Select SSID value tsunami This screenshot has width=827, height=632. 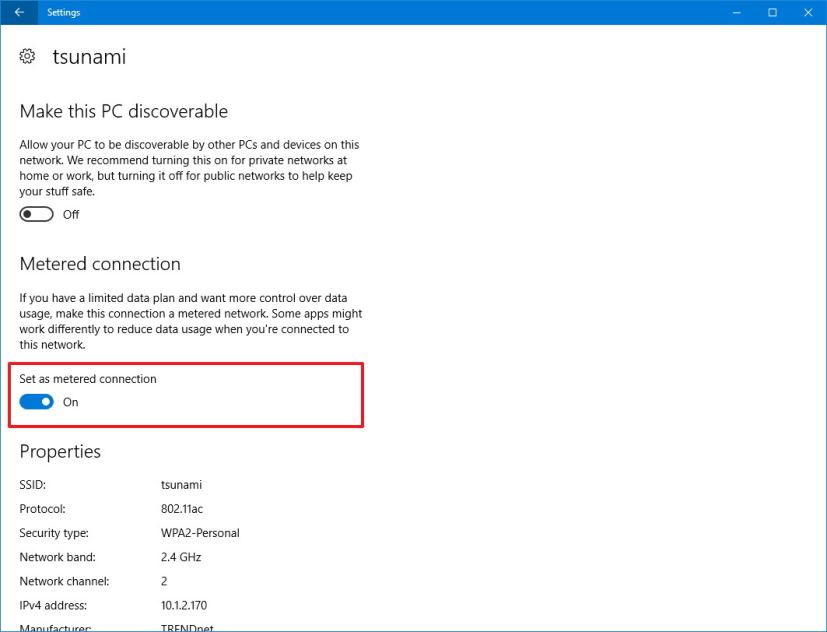coord(181,485)
